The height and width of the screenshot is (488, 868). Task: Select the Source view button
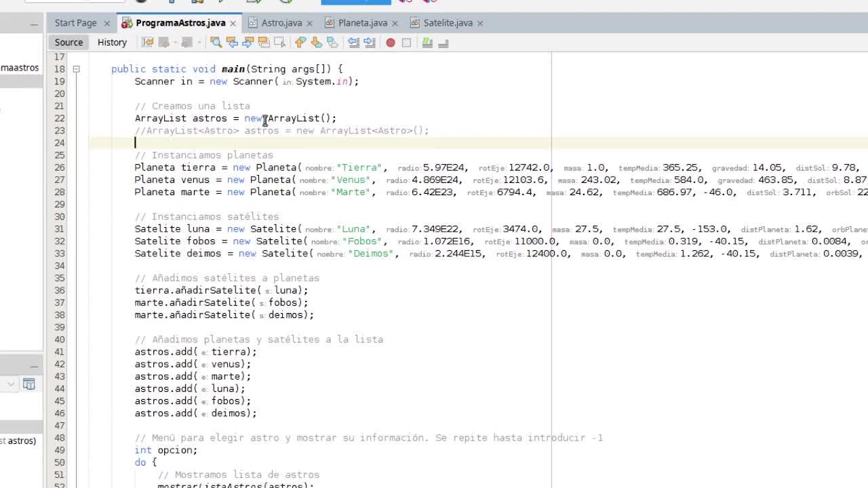(x=68, y=42)
